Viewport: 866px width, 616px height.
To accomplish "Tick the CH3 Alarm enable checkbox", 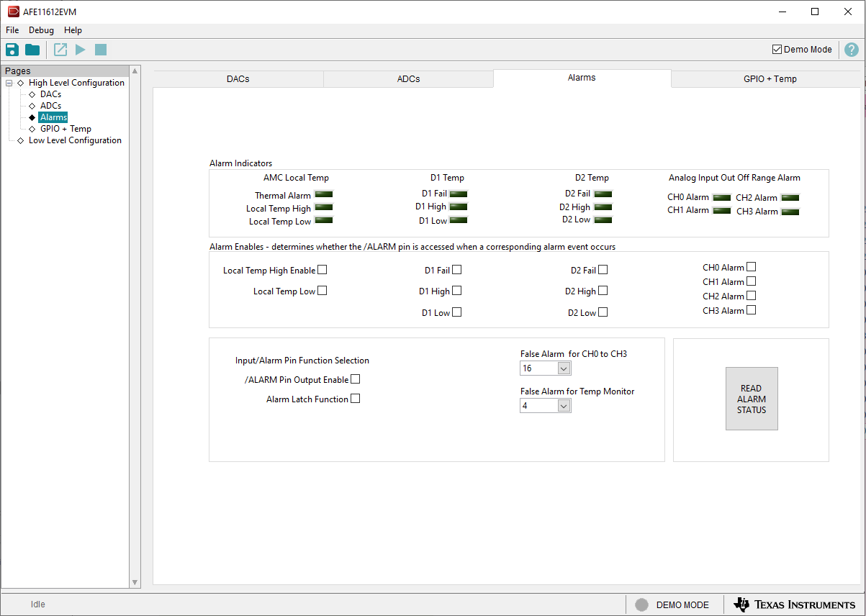I will click(x=751, y=310).
